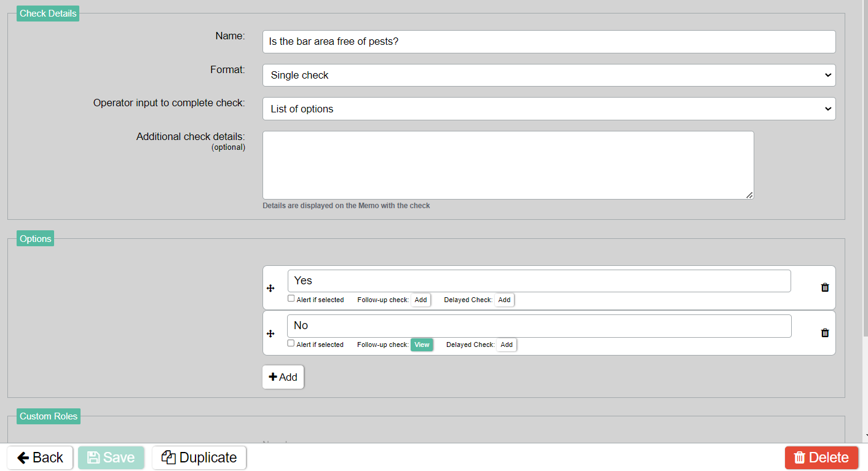Click the drag handle for Yes option
This screenshot has width=868, height=471.
(x=270, y=288)
